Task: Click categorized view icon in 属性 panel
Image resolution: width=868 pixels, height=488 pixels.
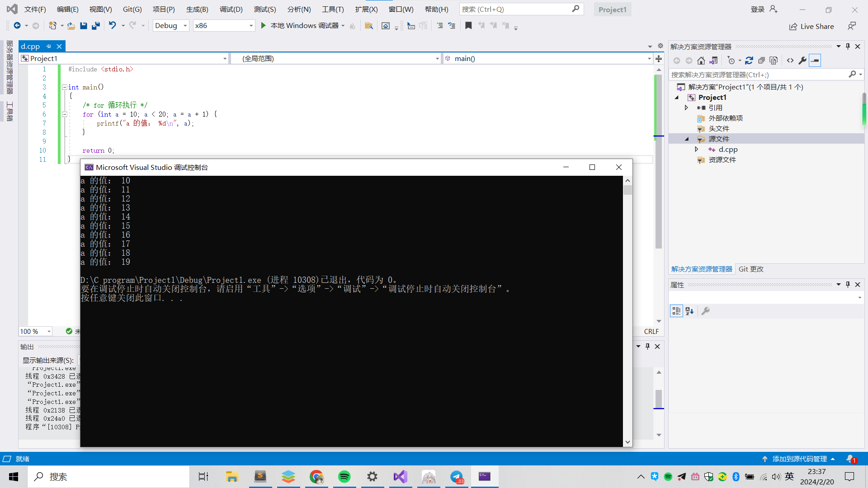Action: (676, 311)
